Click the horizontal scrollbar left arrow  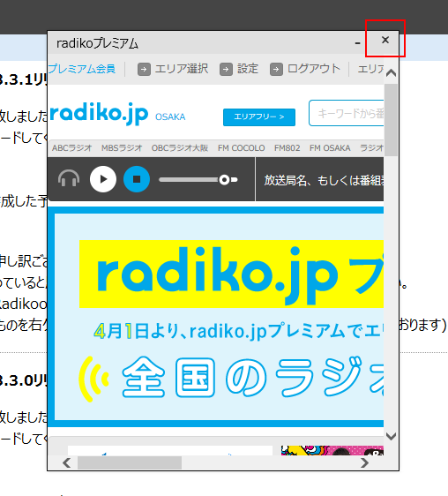[66, 462]
